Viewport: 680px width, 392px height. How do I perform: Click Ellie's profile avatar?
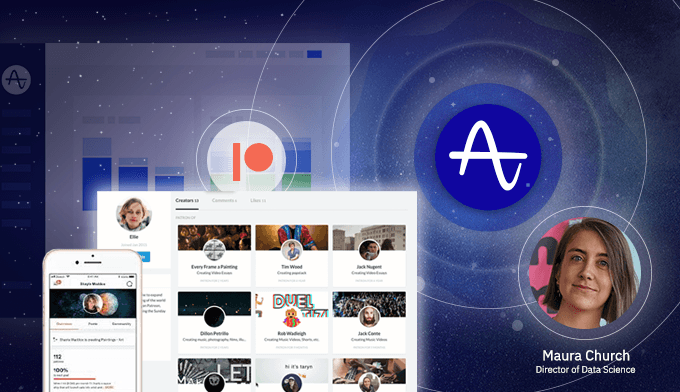pos(134,214)
